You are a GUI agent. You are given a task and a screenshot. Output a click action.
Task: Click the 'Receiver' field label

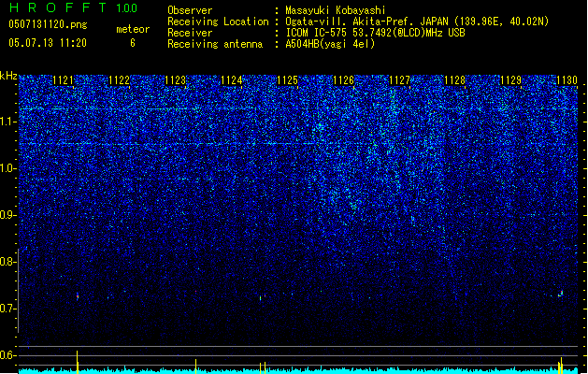(x=190, y=33)
